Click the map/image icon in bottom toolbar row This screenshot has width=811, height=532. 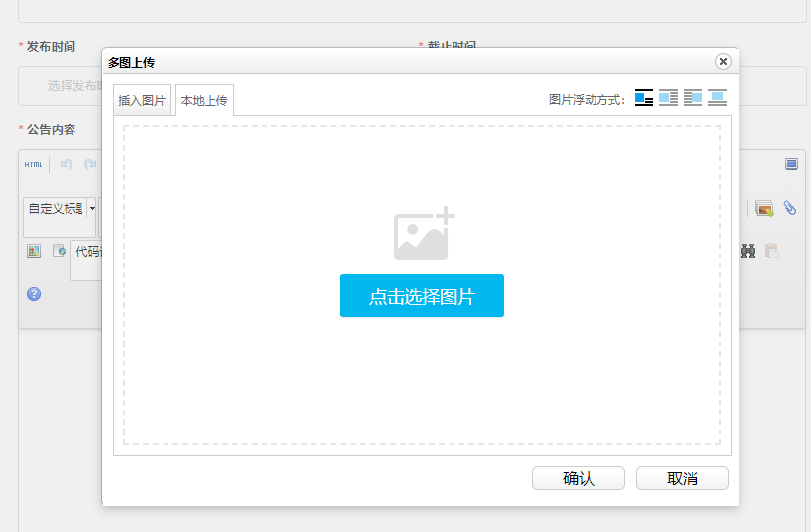[34, 251]
